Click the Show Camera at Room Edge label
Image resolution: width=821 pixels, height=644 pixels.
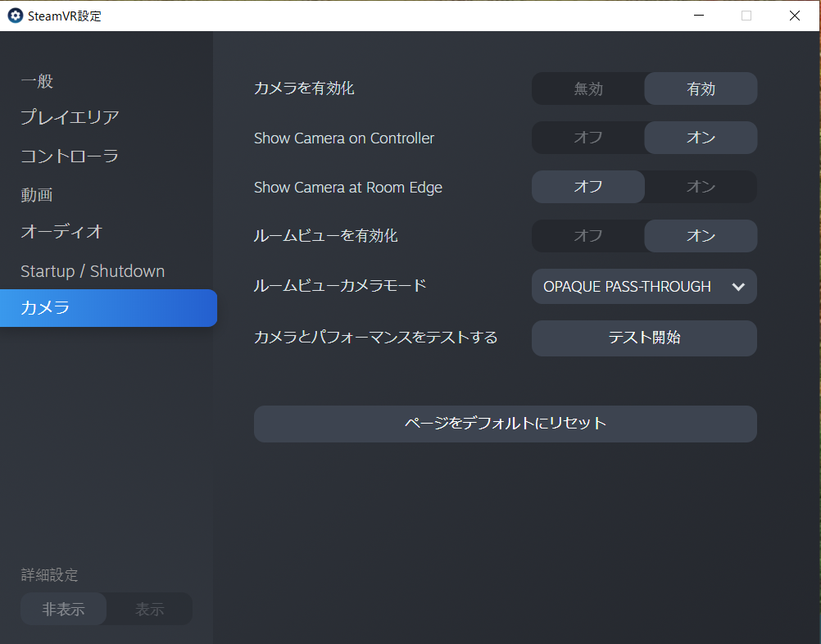348,188
